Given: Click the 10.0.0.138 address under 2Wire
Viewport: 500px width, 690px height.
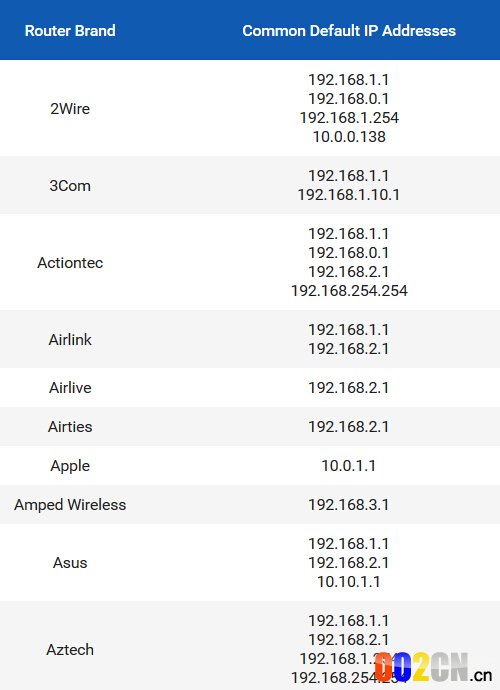Looking at the screenshot, I should coord(349,137).
